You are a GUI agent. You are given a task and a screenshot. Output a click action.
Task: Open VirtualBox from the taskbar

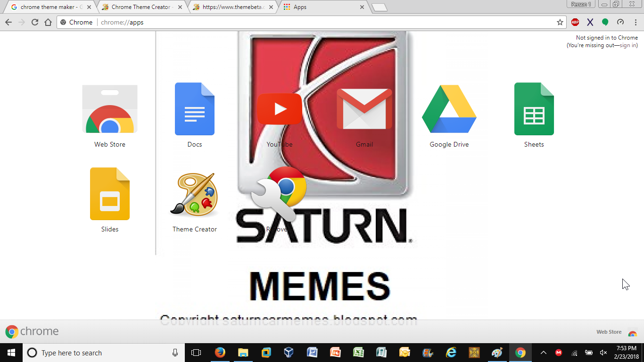[x=289, y=353]
